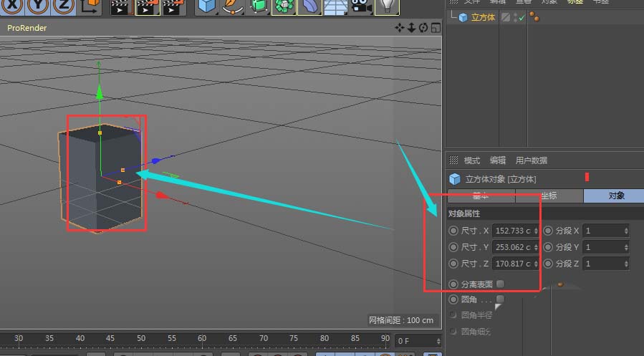Click the 尺寸 . X value field
The image size is (644, 356).
[x=511, y=231]
